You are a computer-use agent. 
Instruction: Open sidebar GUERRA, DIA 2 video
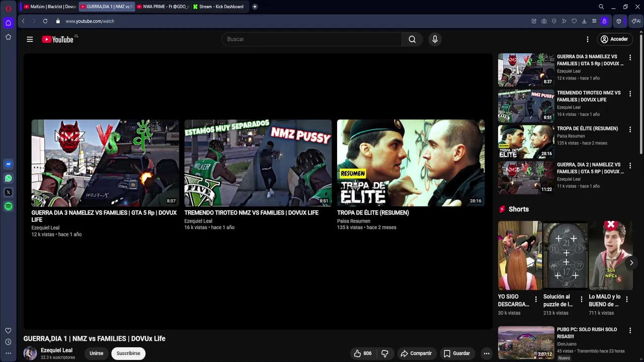pyautogui.click(x=526, y=177)
